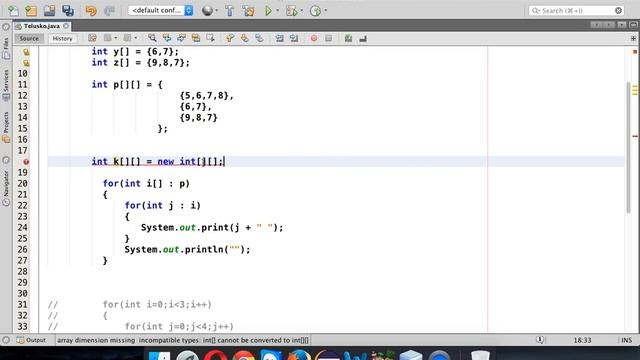640x360 pixels.
Task: Click the Undo arrow icon
Action: (91, 11)
